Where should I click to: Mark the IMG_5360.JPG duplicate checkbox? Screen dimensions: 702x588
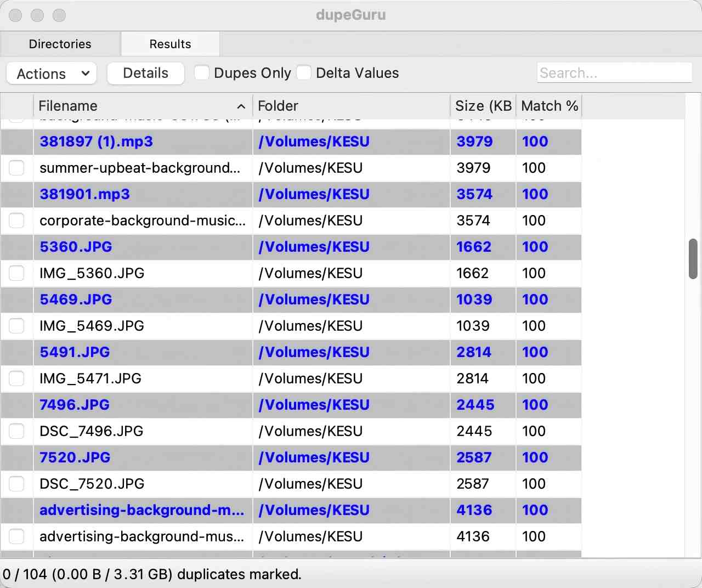click(16, 273)
